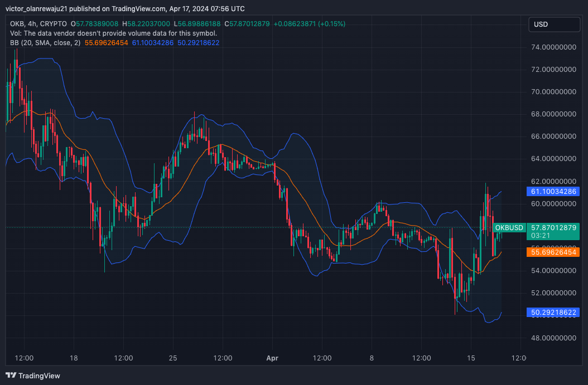588x385 pixels.
Task: Click the 74.00000000 price scale label
Action: point(553,47)
